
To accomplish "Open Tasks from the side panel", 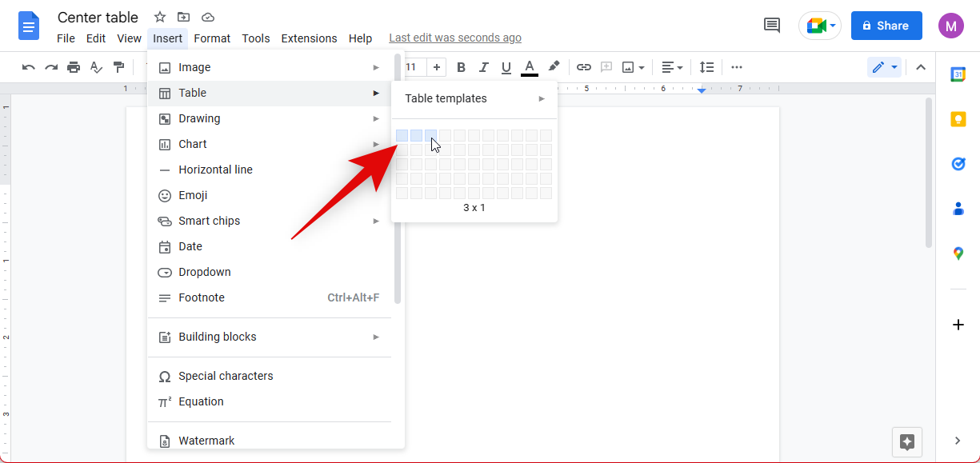I will click(958, 164).
